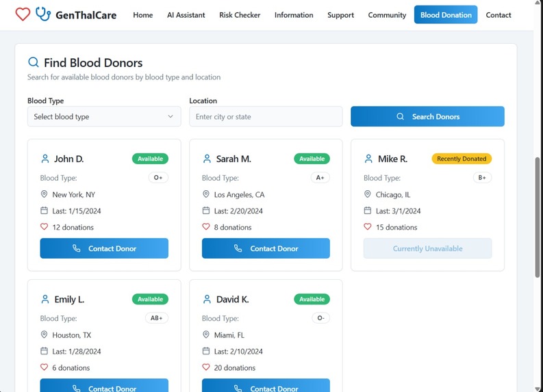Click John D.'s person icon
Viewport: 543px width, 392px height.
(x=45, y=159)
